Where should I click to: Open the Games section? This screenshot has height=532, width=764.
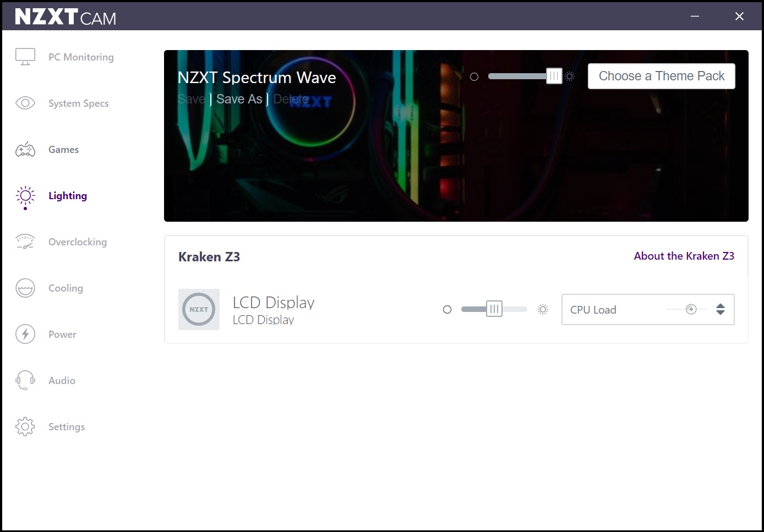point(63,150)
